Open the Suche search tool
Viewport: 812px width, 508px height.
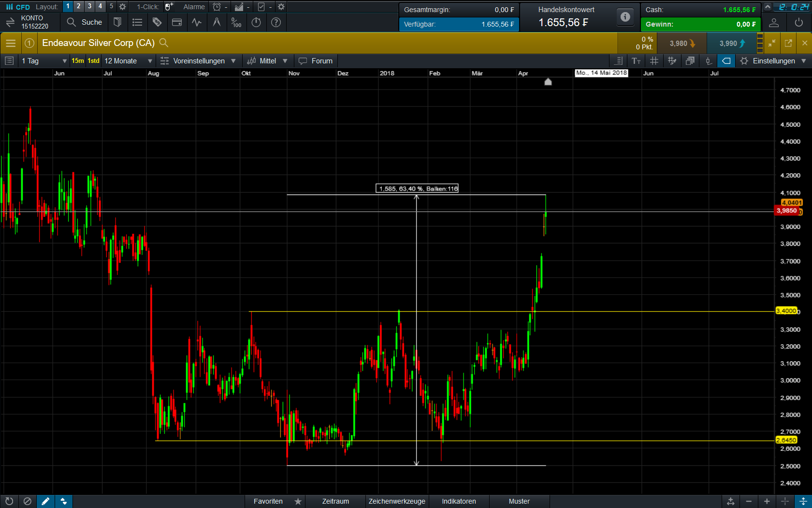84,22
